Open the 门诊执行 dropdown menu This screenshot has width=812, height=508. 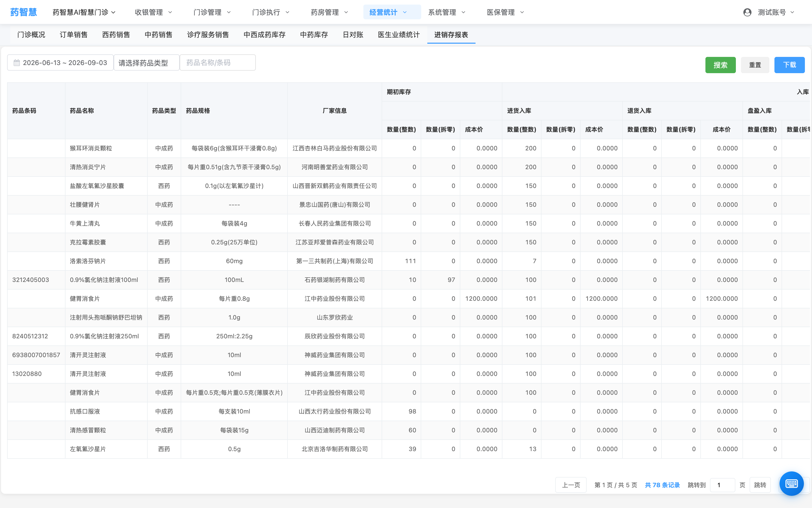pos(270,12)
